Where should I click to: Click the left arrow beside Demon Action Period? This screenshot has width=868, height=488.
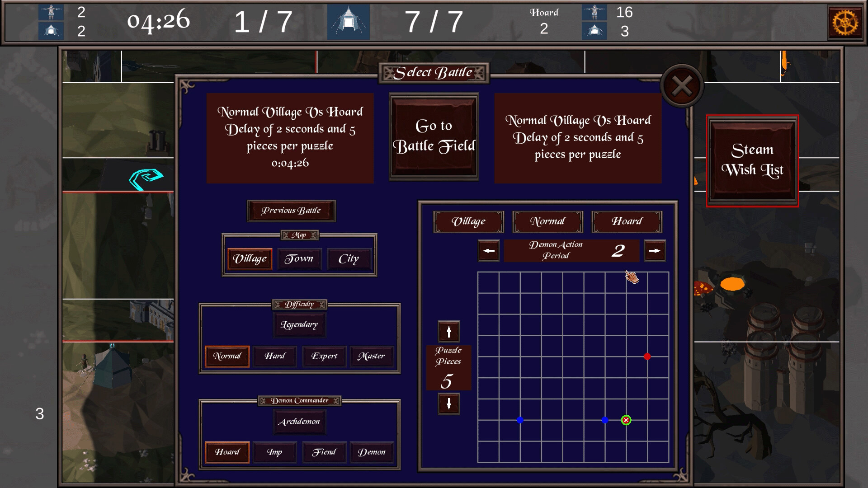[489, 250]
